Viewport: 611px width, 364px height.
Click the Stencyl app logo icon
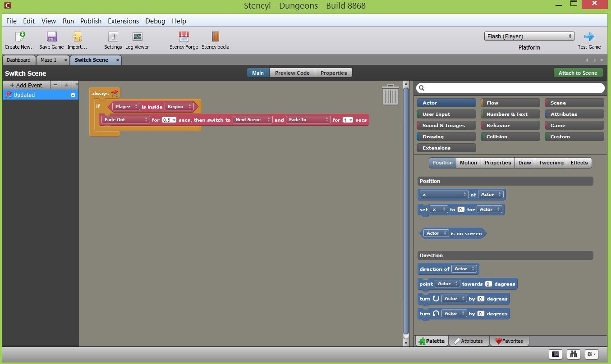(7, 5)
